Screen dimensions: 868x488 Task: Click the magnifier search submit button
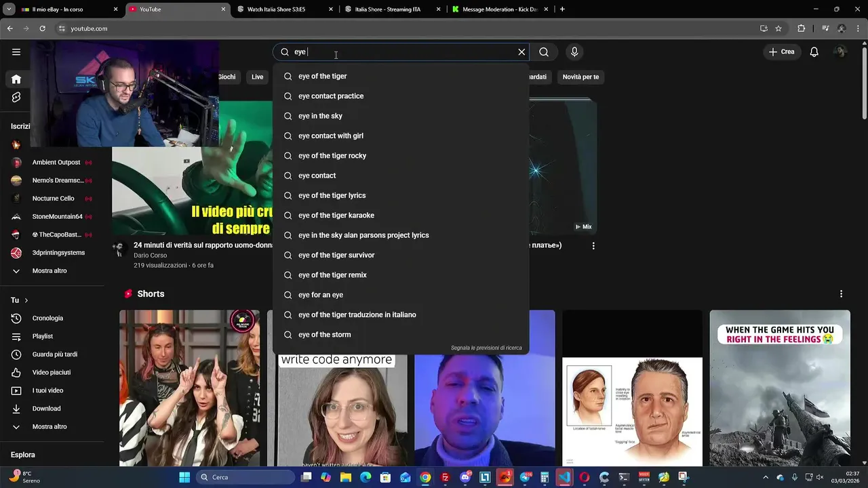click(544, 52)
